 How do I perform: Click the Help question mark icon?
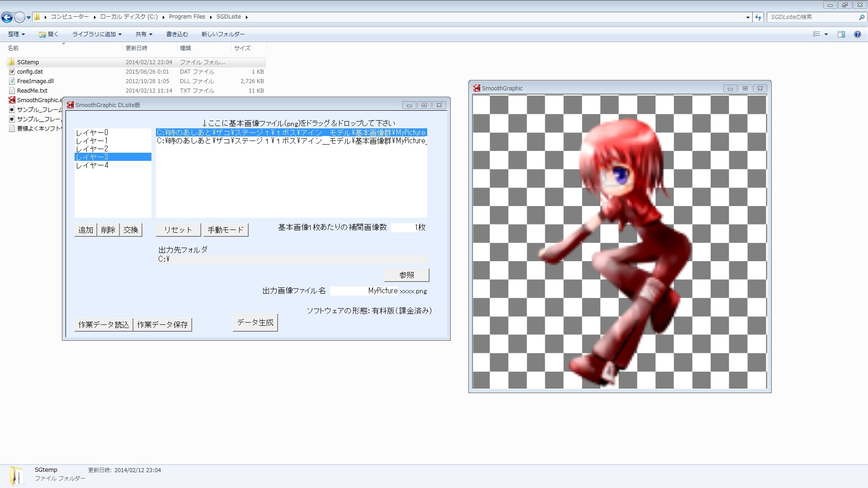[x=857, y=34]
